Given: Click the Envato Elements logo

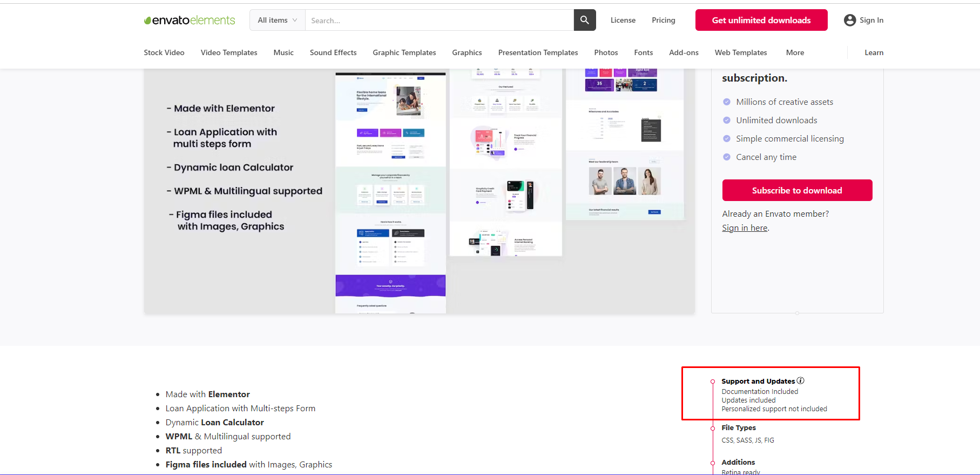Looking at the screenshot, I should click(x=190, y=21).
